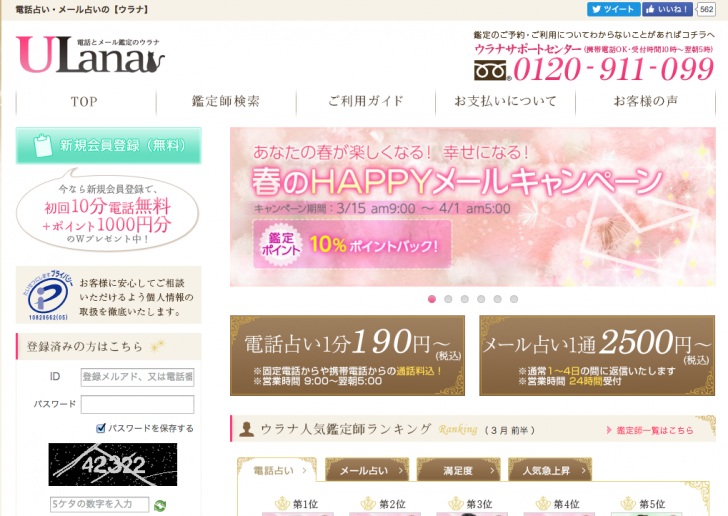Select the last carousel dot
Image resolution: width=728 pixels, height=516 pixels.
point(514,299)
